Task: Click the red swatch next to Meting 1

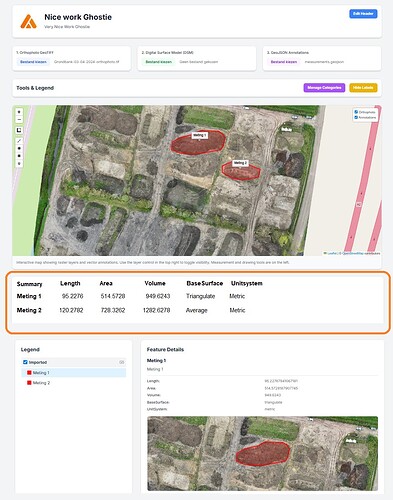Action: click(x=29, y=373)
